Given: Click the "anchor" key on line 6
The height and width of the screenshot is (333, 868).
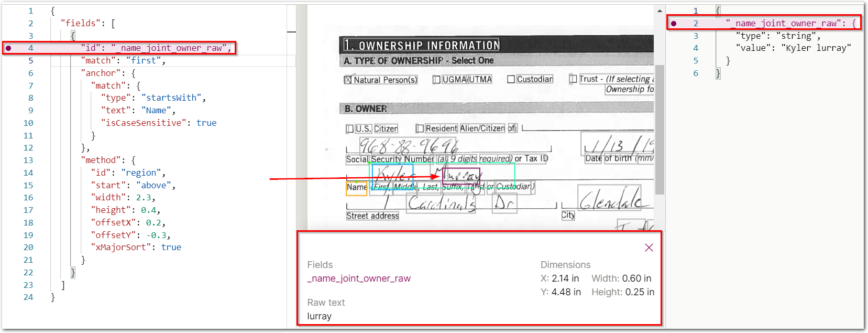Looking at the screenshot, I should (101, 73).
